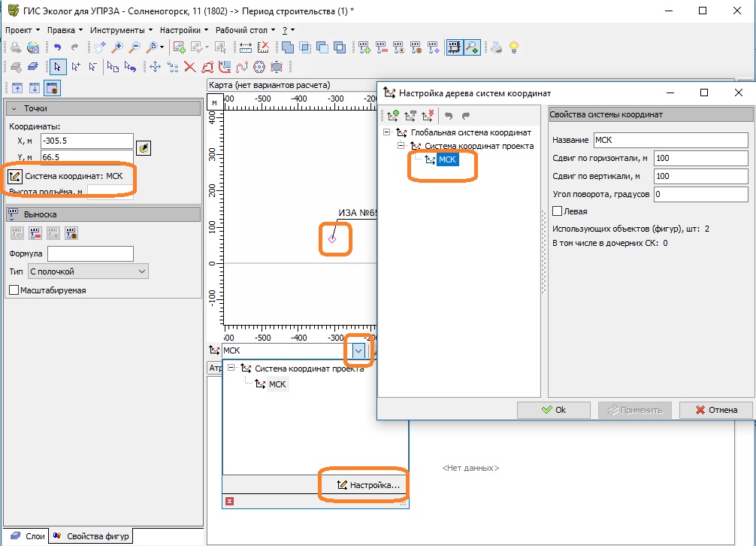Open the Тип dropdown 'С полочкой'
756x546 pixels.
(x=87, y=271)
